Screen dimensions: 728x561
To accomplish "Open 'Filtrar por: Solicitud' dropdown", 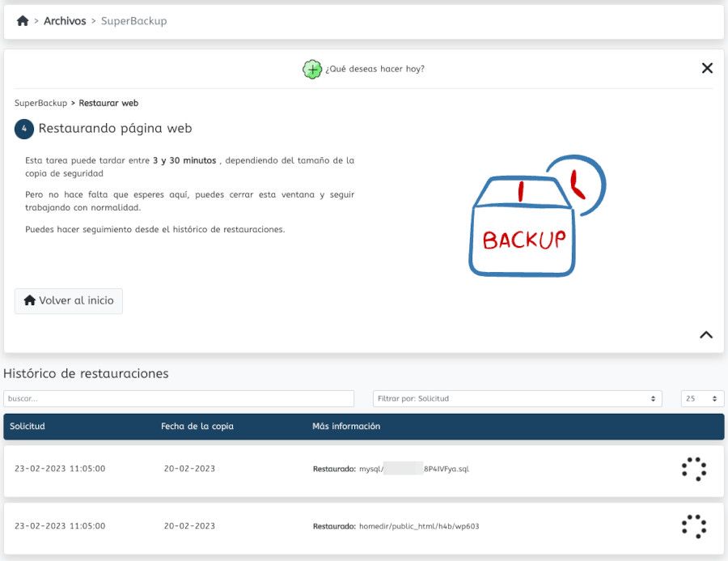I will 517,399.
